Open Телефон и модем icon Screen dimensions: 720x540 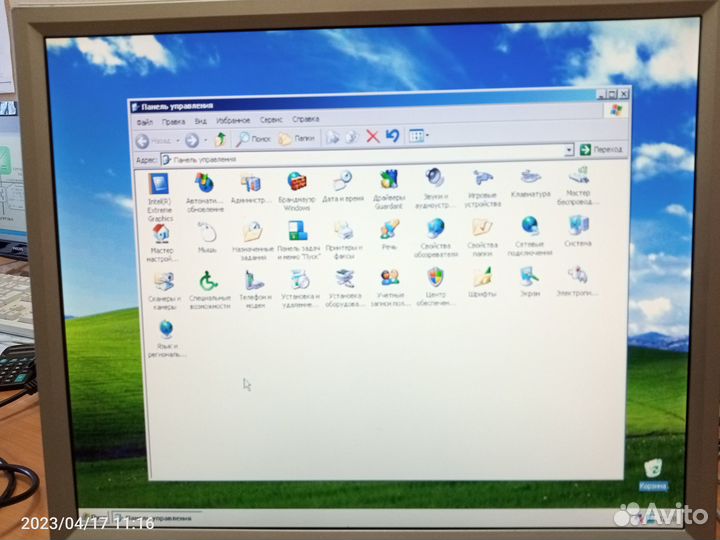tap(255, 289)
